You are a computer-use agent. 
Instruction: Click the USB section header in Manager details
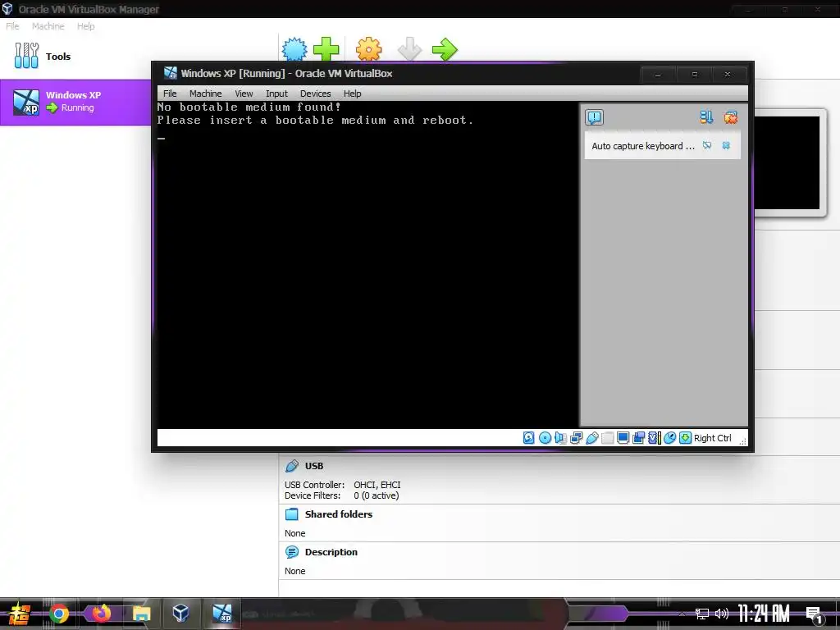[x=314, y=466]
